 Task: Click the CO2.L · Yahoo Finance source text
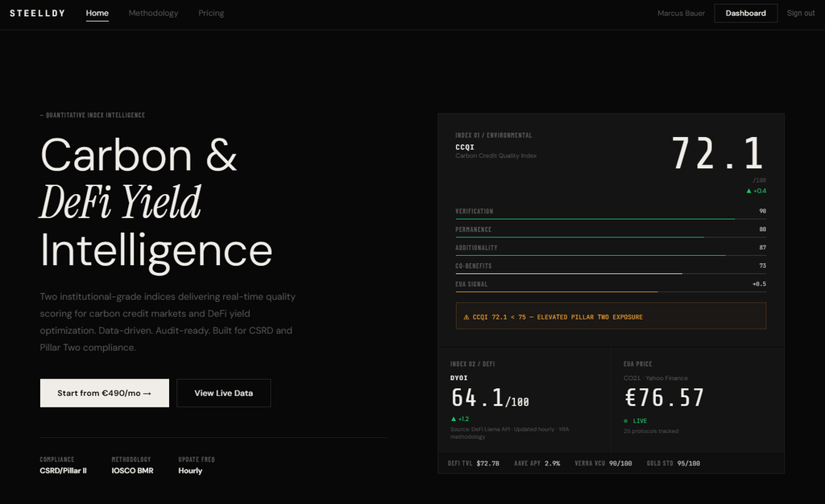(656, 378)
